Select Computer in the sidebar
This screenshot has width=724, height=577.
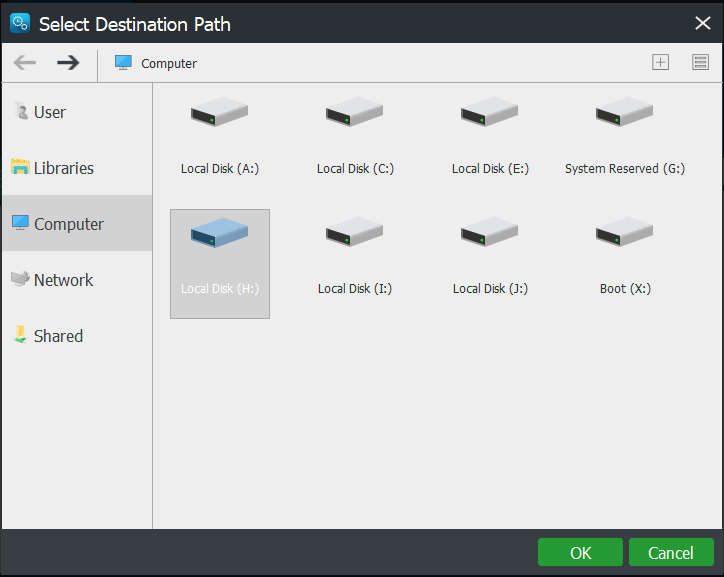(x=77, y=224)
